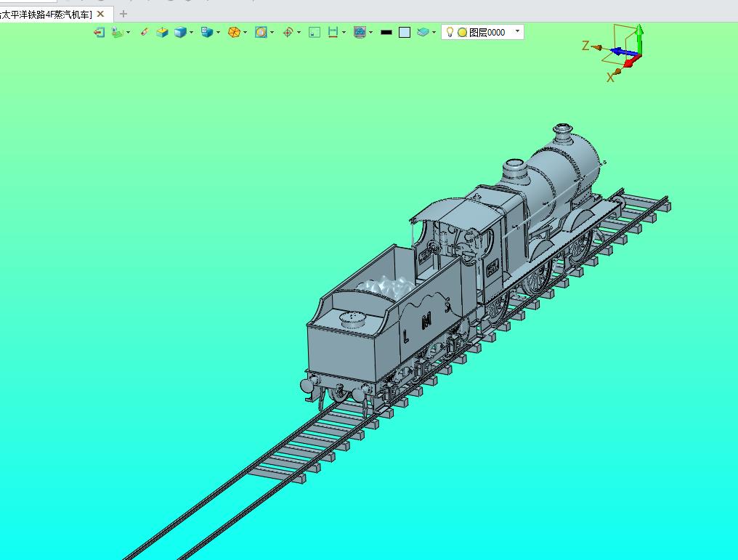738x560 pixels.
Task: Select the letter L on the tender
Action: coord(406,336)
